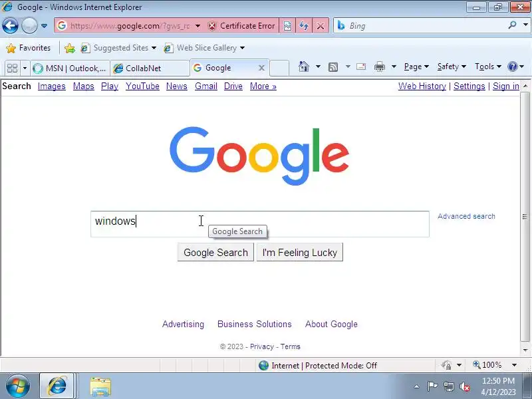Viewport: 532px width, 399px height.
Task: Open the About Google link
Action: 331,324
